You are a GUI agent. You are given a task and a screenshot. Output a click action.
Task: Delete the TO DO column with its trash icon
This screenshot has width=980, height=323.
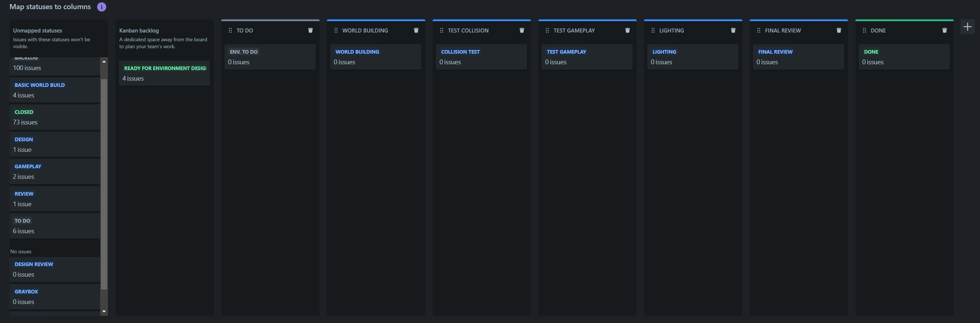(x=311, y=30)
